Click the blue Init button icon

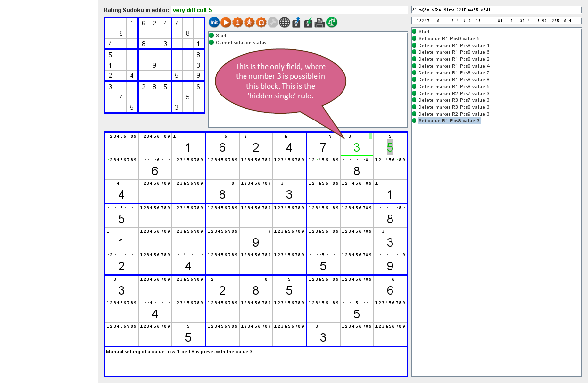[214, 22]
